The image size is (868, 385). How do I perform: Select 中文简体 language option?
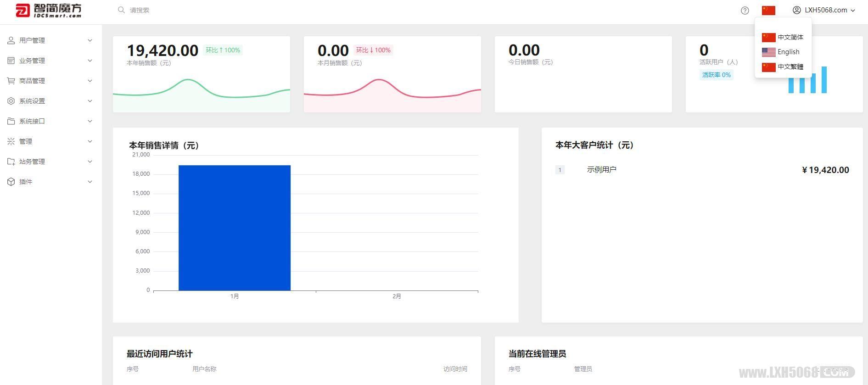point(783,37)
